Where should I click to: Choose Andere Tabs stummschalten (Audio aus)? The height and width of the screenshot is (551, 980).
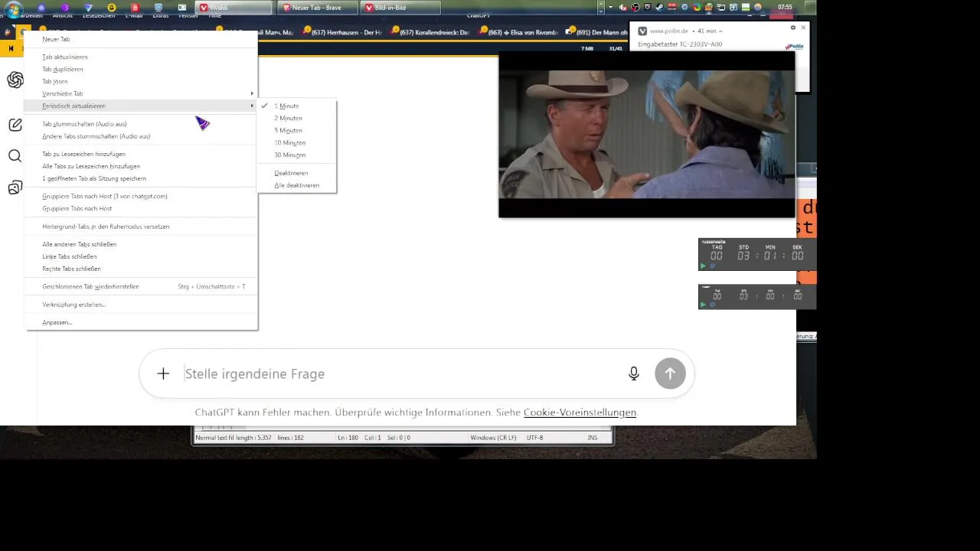[x=142, y=136]
